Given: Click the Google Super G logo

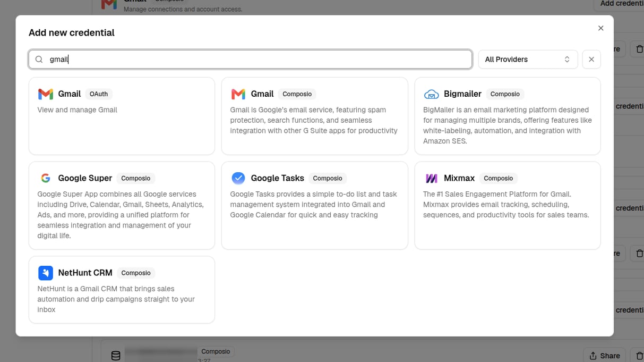Looking at the screenshot, I should [x=46, y=178].
